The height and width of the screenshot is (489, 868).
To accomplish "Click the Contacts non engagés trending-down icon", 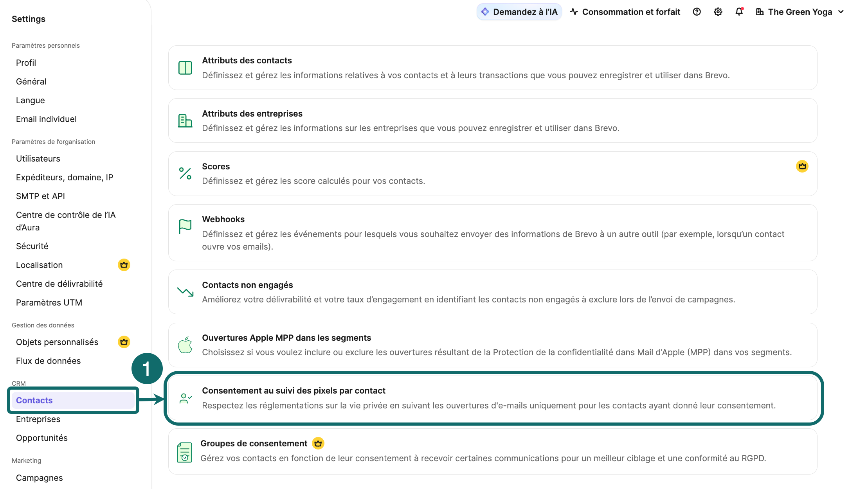I will (x=185, y=292).
